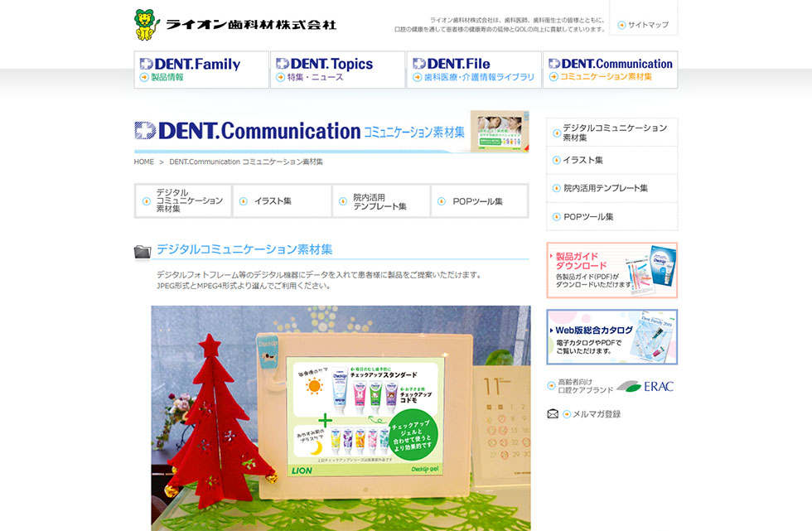The height and width of the screenshot is (531, 812).
Task: Click arrow icon beside sidebar イラスト集
Action: 556,160
